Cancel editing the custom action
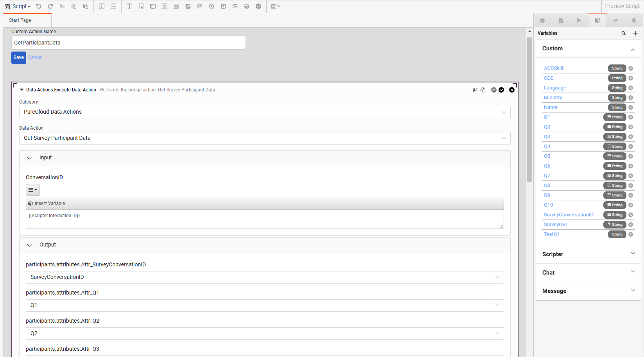644x357 pixels. pyautogui.click(x=35, y=57)
